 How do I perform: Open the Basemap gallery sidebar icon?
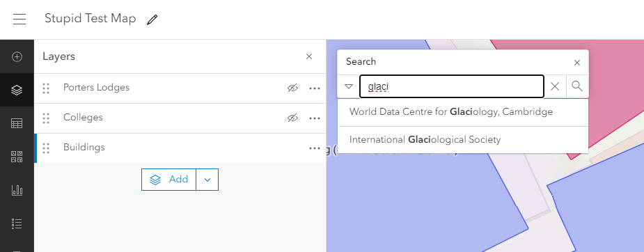pyautogui.click(x=17, y=157)
